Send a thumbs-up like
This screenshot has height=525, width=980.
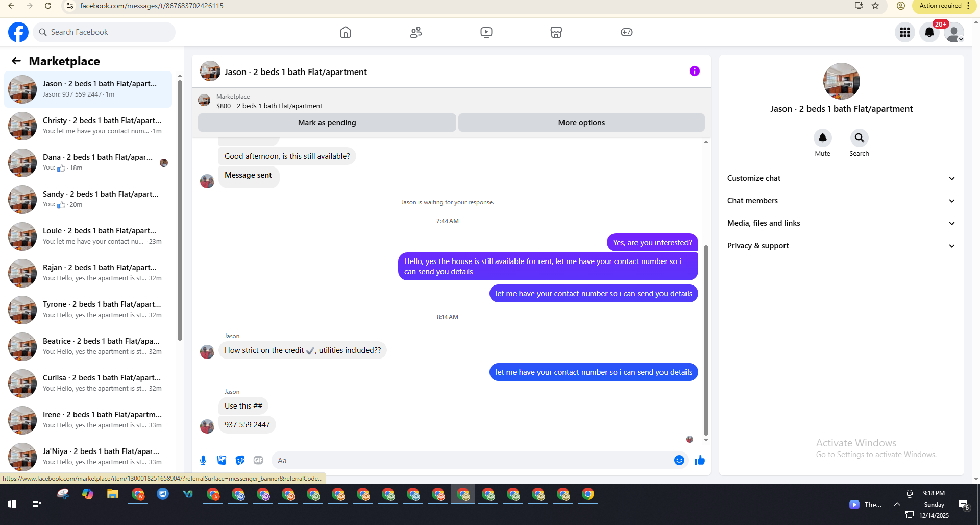coord(700,460)
